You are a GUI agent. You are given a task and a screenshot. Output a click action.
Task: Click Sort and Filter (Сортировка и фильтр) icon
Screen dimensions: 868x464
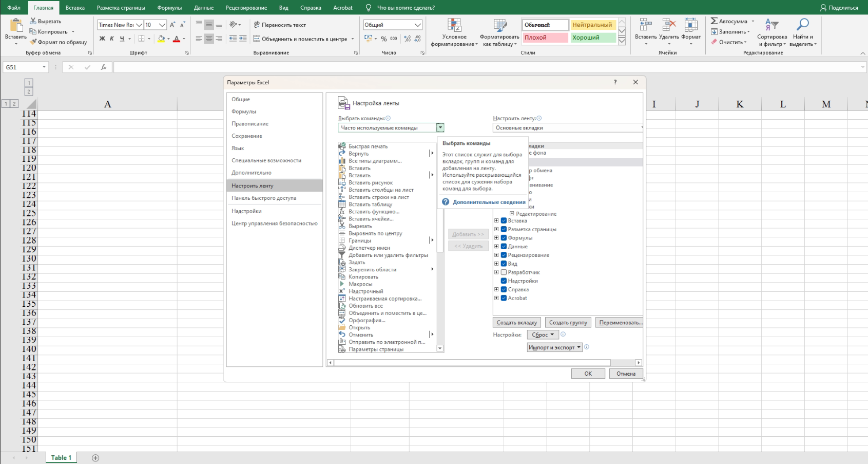(x=771, y=25)
